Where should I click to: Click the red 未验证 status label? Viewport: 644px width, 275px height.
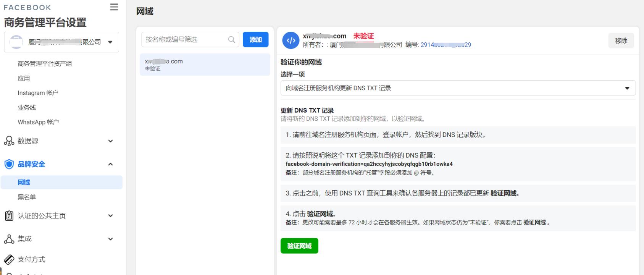363,36
